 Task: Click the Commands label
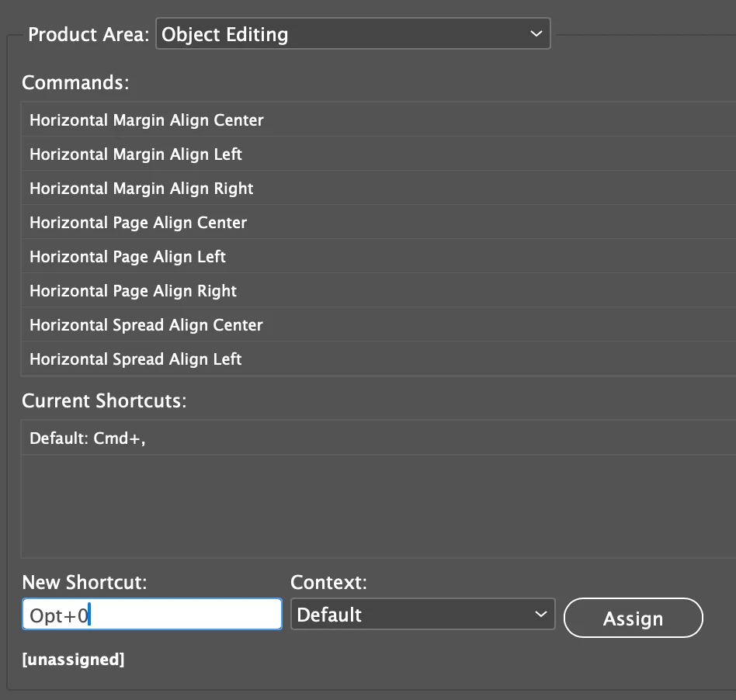click(x=75, y=82)
